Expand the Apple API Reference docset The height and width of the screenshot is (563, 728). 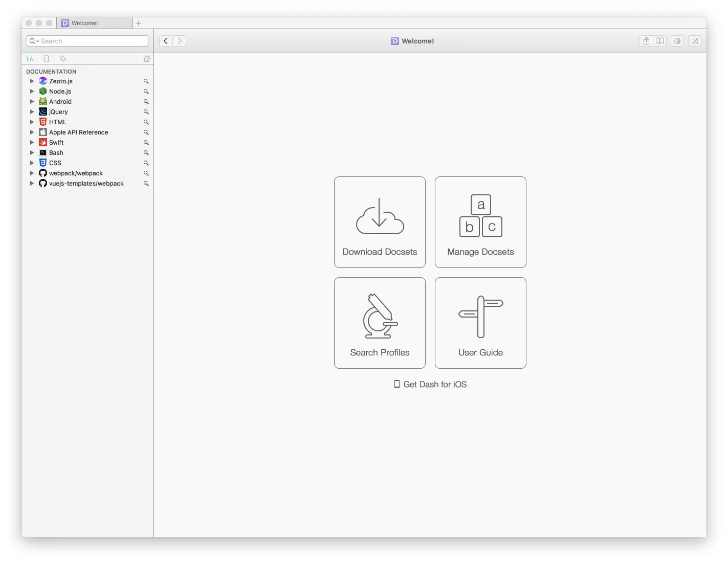click(x=32, y=132)
